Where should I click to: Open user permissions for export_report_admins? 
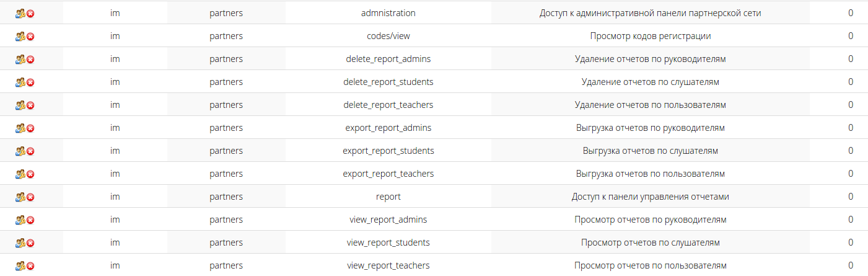[20, 128]
